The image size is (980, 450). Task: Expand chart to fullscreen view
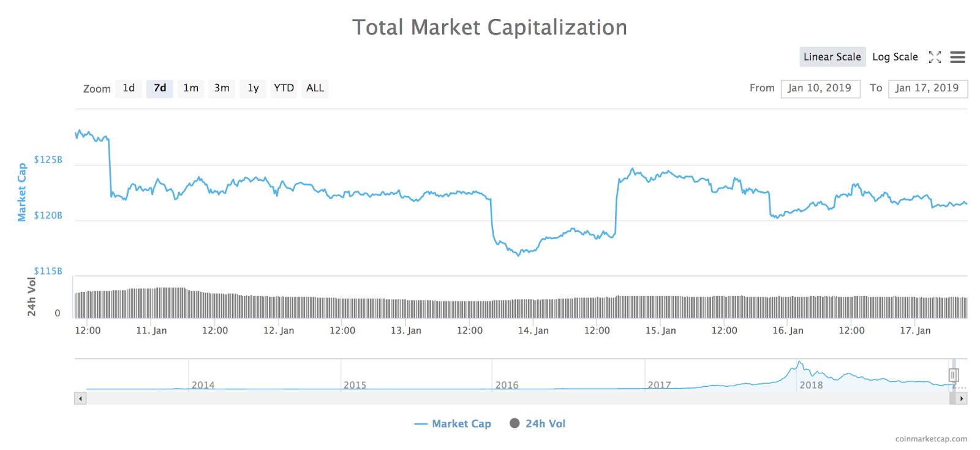coord(935,57)
